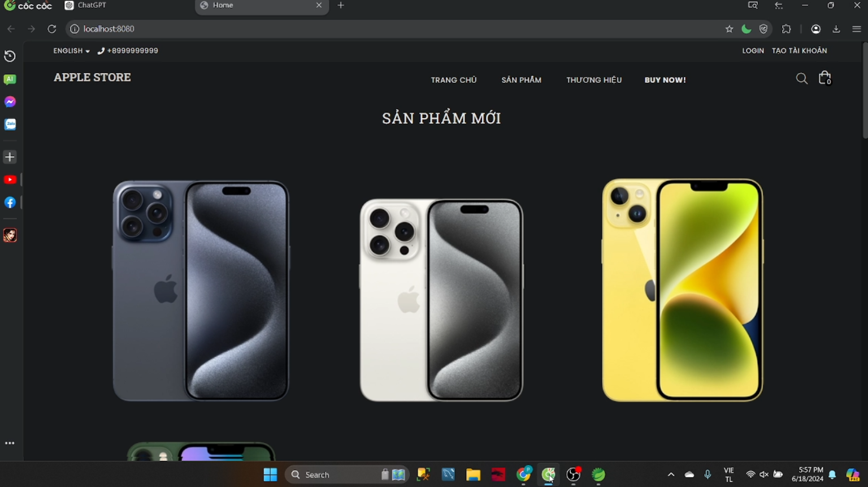Open the browser downloads icon
The height and width of the screenshot is (487, 868).
pyautogui.click(x=836, y=29)
